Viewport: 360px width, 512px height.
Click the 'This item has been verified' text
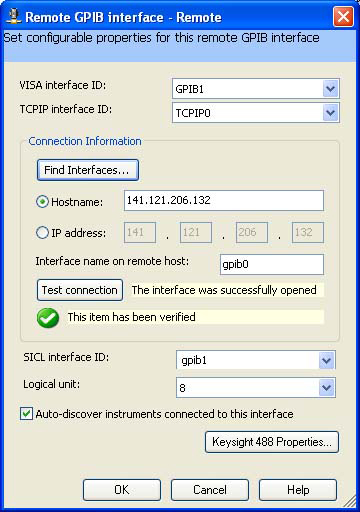click(x=131, y=317)
